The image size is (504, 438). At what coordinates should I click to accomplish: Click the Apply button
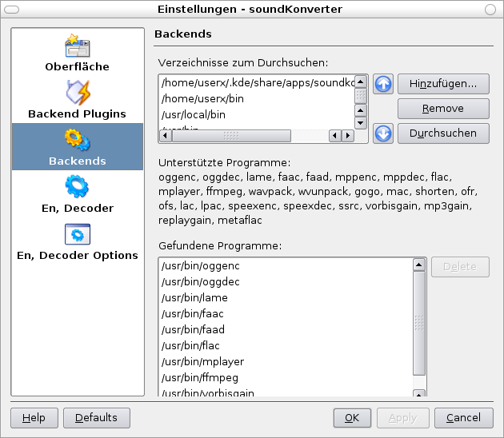click(402, 418)
